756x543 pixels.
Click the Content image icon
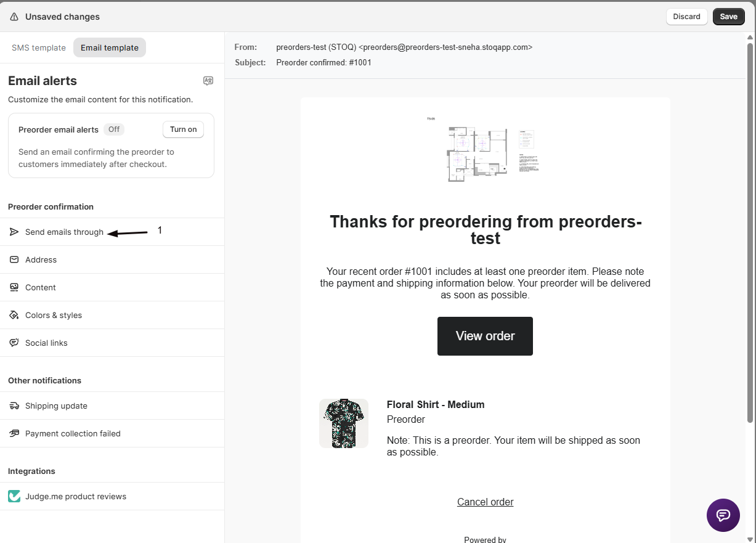tap(14, 287)
